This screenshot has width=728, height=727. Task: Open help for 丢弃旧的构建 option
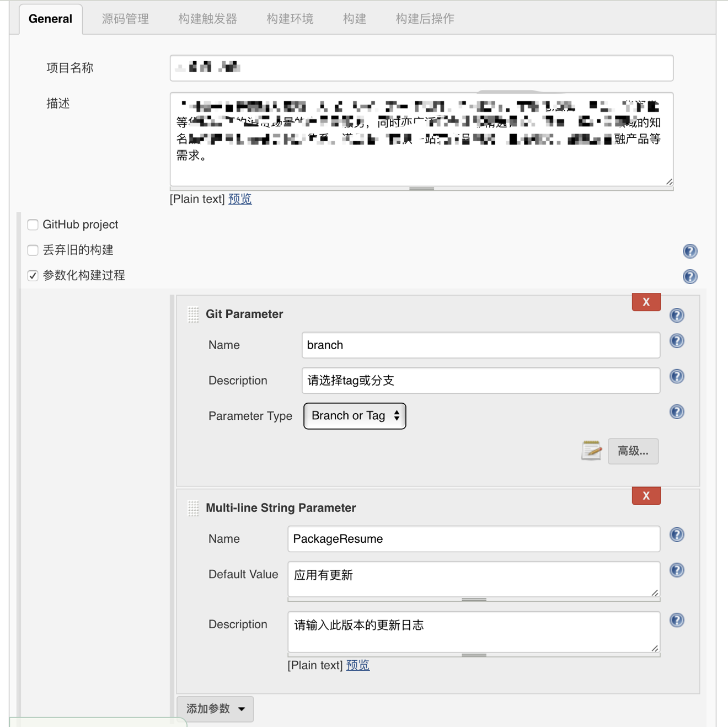pyautogui.click(x=689, y=251)
